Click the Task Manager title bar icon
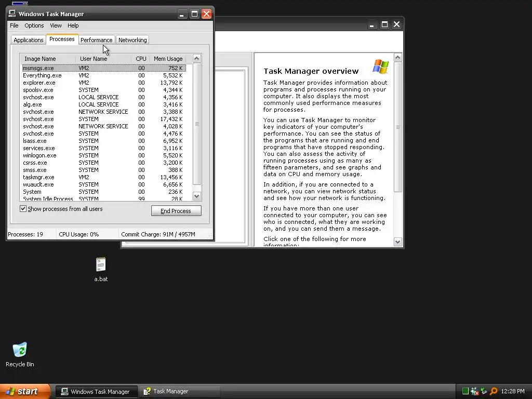The height and width of the screenshot is (399, 532). (12, 14)
